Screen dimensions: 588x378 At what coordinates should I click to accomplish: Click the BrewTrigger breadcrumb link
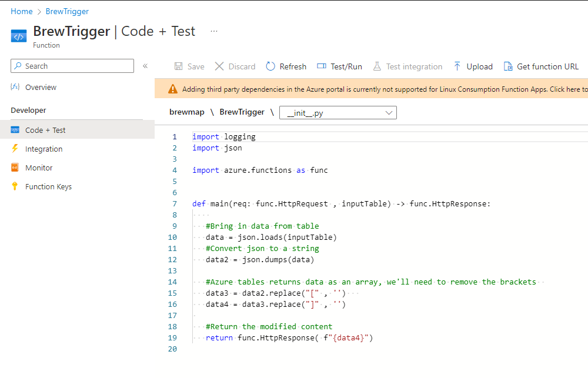(x=67, y=11)
